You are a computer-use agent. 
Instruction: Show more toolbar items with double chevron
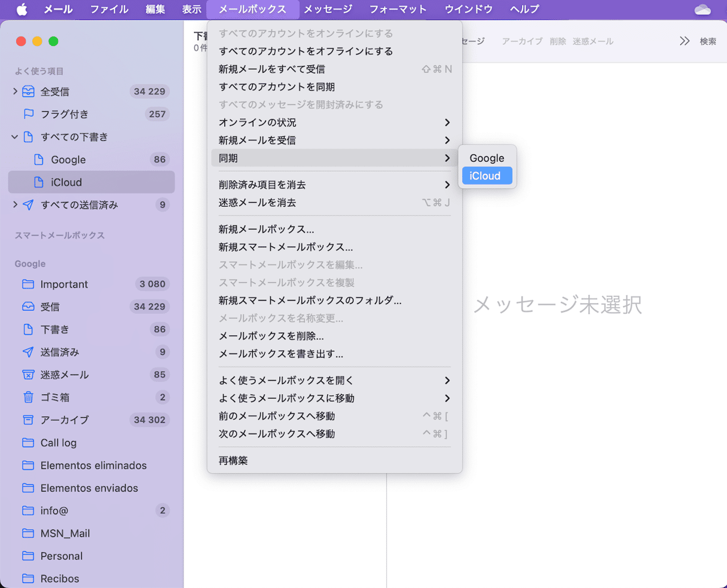click(685, 41)
